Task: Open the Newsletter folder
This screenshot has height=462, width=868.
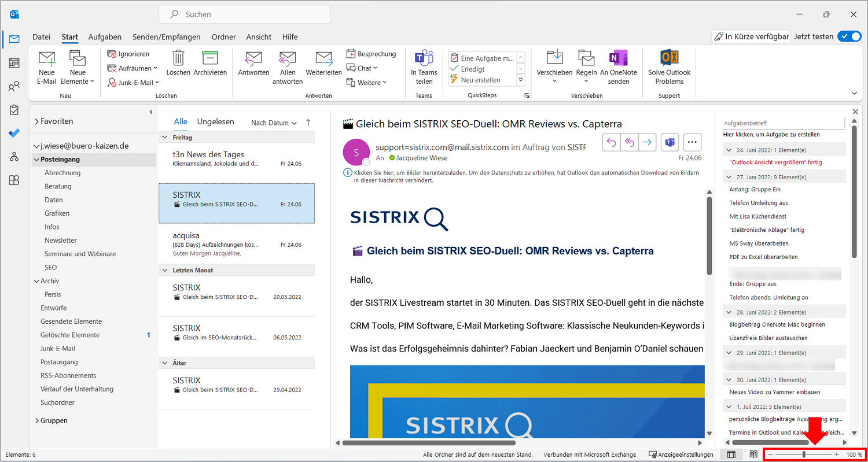Action: coord(61,241)
